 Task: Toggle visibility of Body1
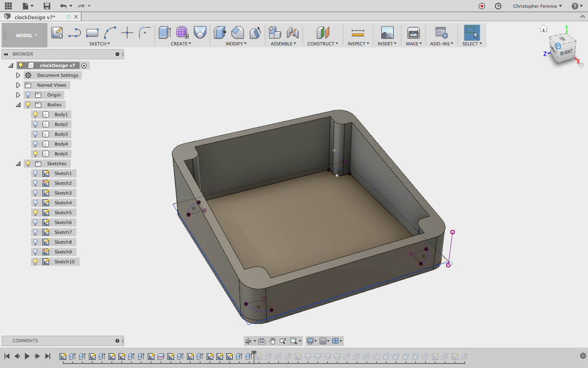pos(36,114)
